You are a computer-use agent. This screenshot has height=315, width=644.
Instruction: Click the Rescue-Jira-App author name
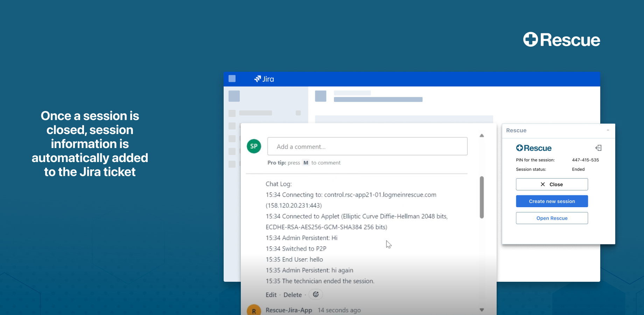[289, 310]
